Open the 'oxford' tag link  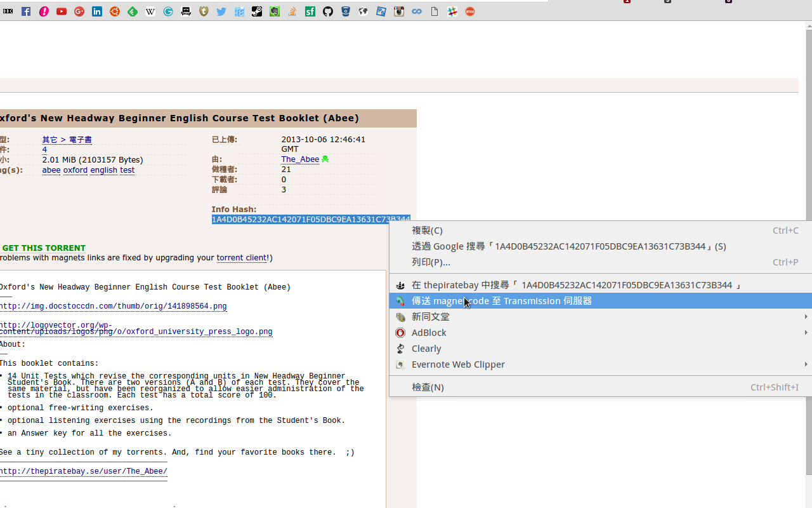(x=75, y=170)
